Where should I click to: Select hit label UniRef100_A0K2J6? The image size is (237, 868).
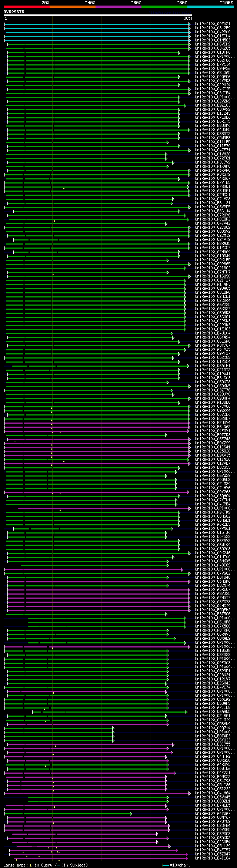(x=213, y=553)
